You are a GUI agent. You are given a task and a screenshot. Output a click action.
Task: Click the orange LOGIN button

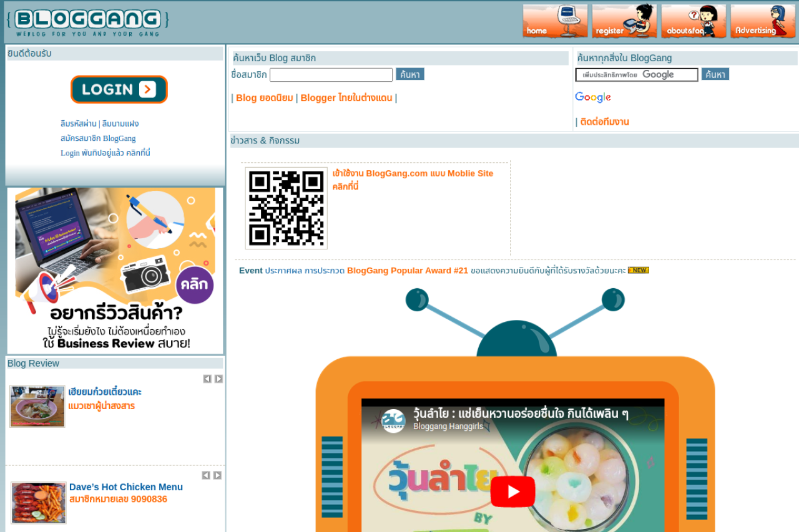(x=119, y=89)
